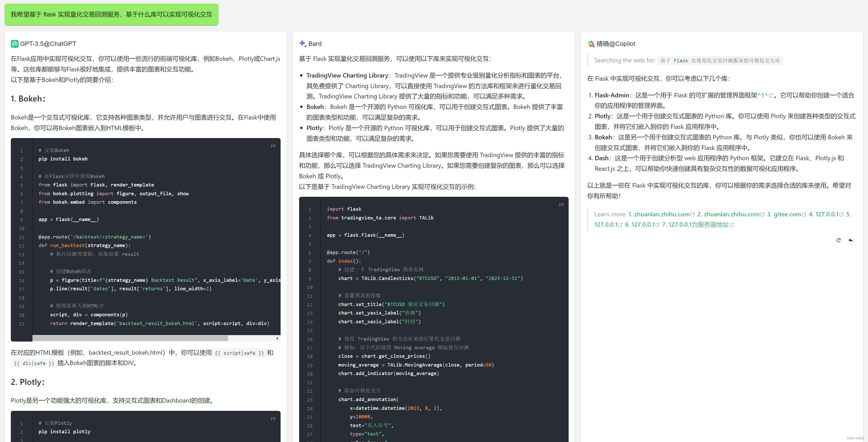Click the bold TradingView Charting Library bullet title

click(x=347, y=75)
